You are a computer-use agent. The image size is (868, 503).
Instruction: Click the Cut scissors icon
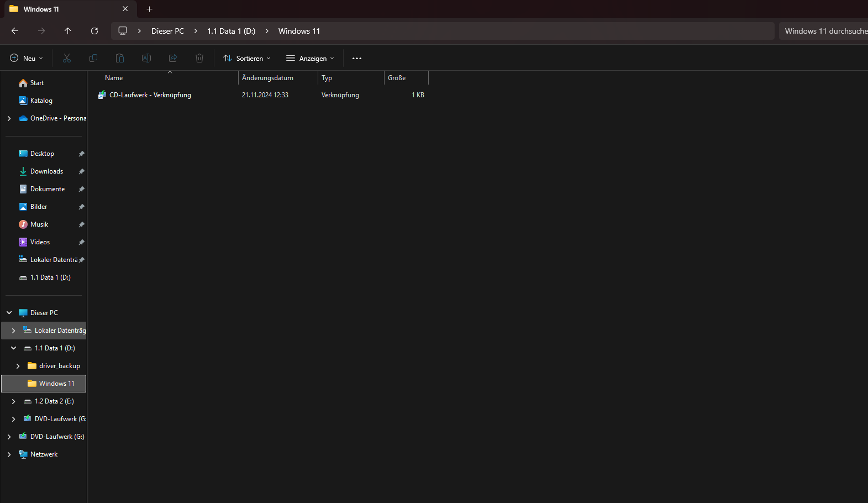(x=67, y=58)
